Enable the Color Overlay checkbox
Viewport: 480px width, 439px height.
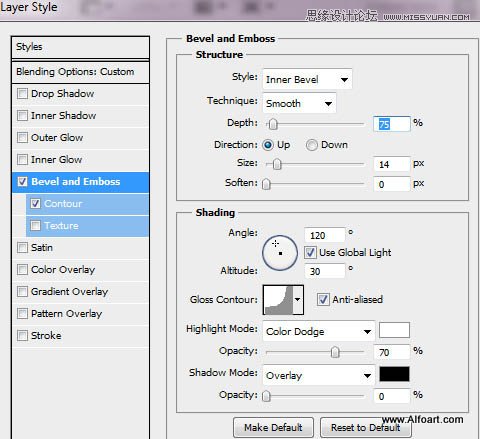click(22, 270)
